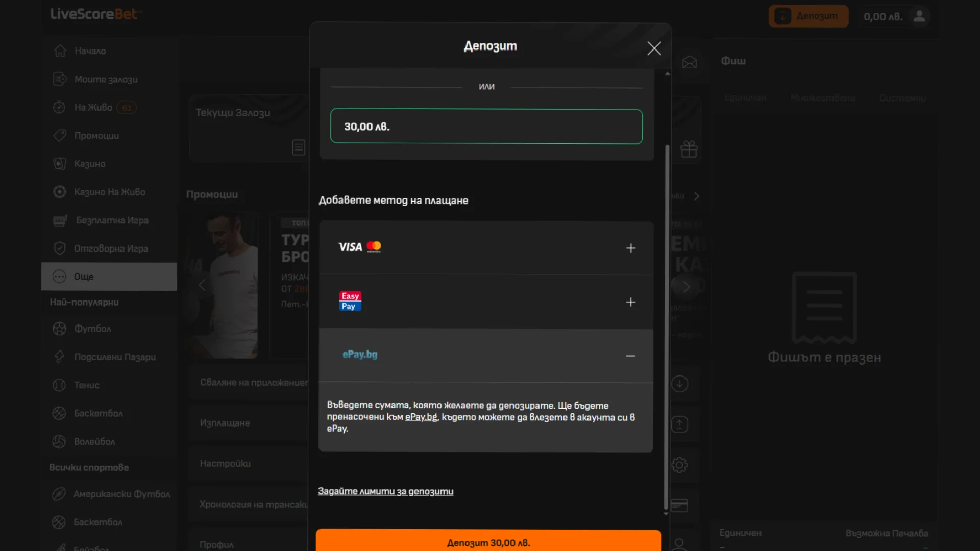Select Футбол sport
This screenshot has height=551, width=980.
pos(109,329)
